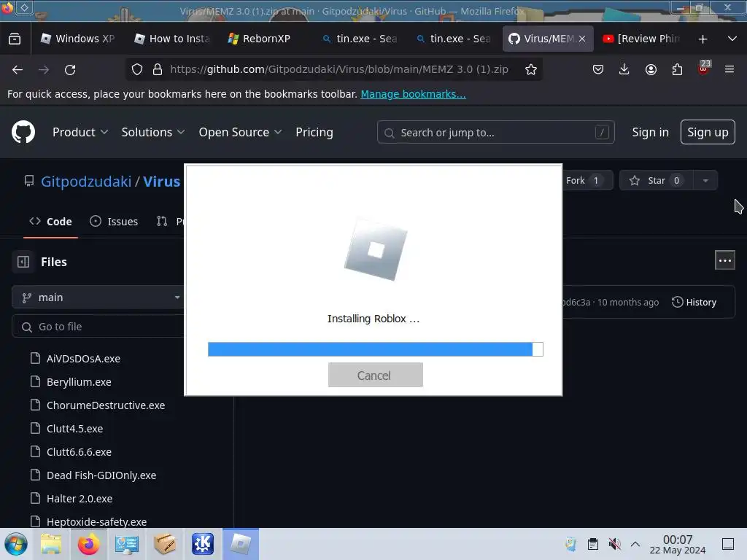Collapse the Files side panel icon
This screenshot has height=560, width=747.
point(23,262)
